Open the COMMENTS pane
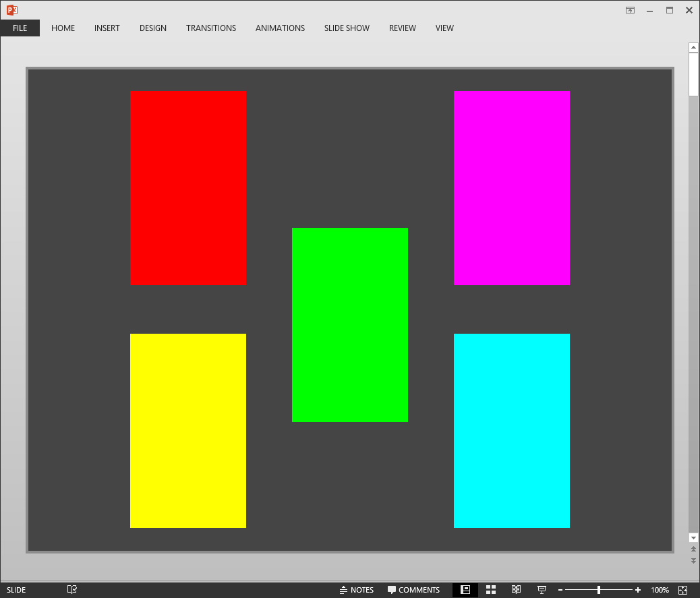Screen dimensions: 700x598 [x=413, y=590]
